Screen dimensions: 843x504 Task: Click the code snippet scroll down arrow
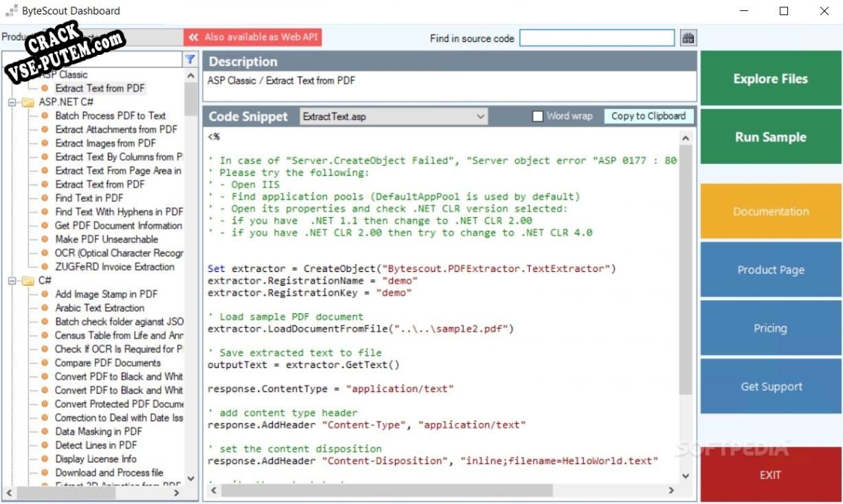tap(685, 476)
